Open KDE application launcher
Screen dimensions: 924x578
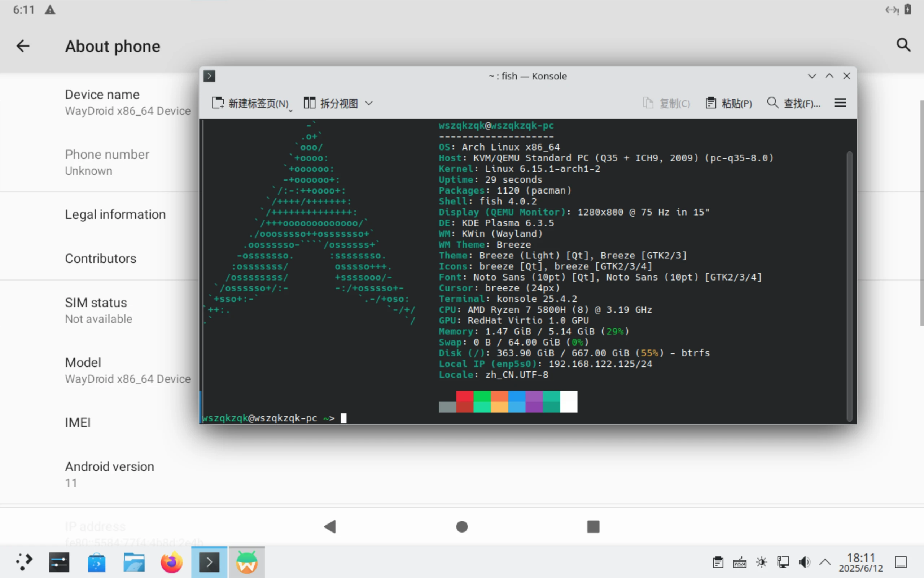coord(24,562)
